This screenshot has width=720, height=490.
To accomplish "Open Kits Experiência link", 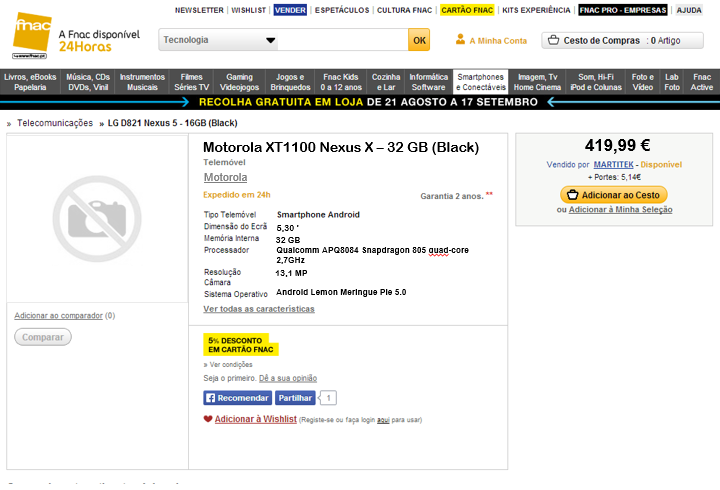I will (536, 10).
